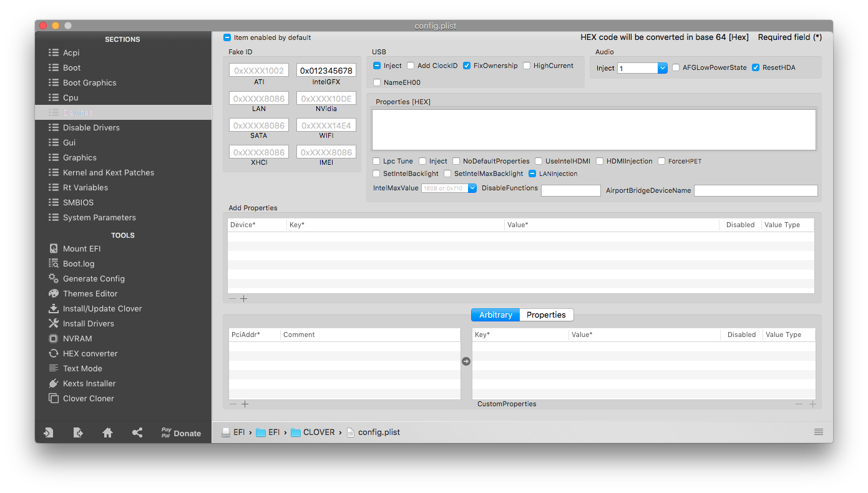Click the Properties [HEX] text area
868x493 pixels.
coord(594,130)
